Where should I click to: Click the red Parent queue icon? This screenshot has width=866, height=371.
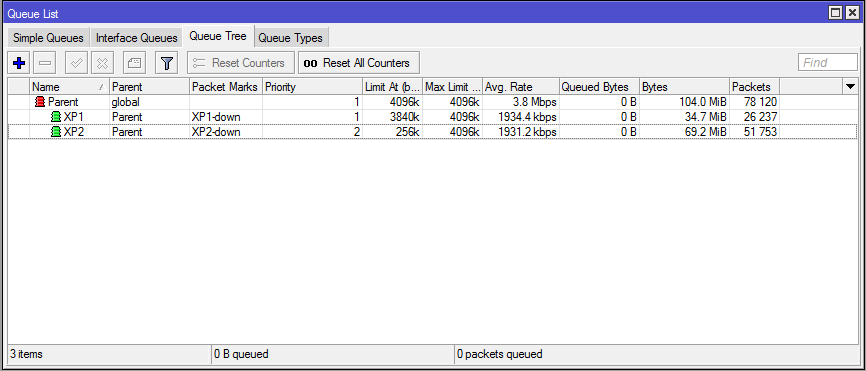(x=40, y=102)
